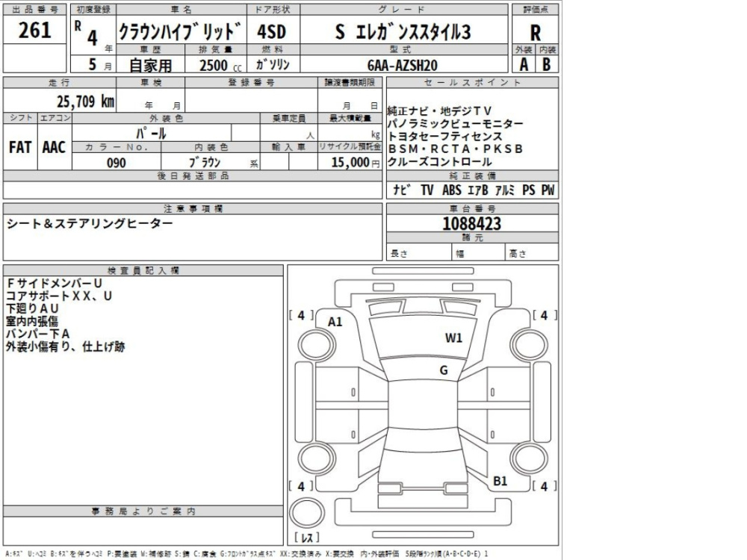This screenshot has height=560, width=747.
Task: Select inspector note 室内内張傷
Action: click(32, 321)
